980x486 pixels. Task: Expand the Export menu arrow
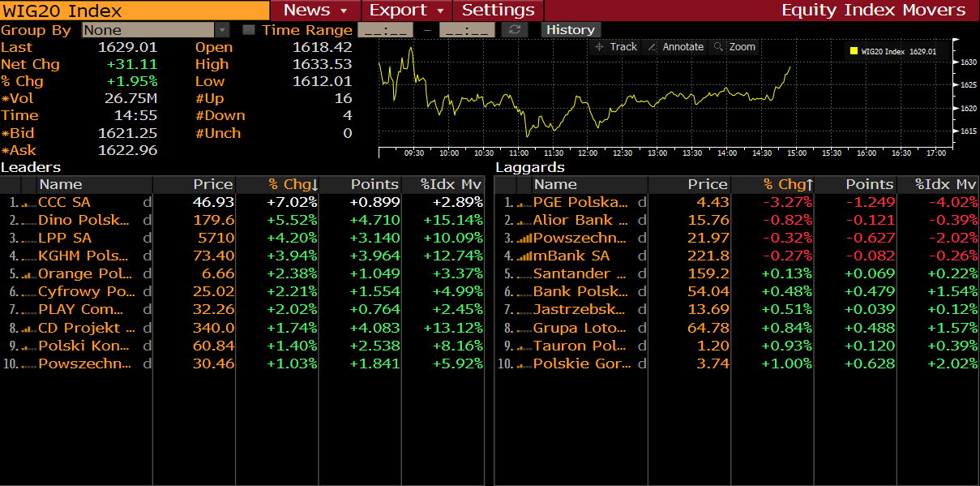tap(440, 11)
